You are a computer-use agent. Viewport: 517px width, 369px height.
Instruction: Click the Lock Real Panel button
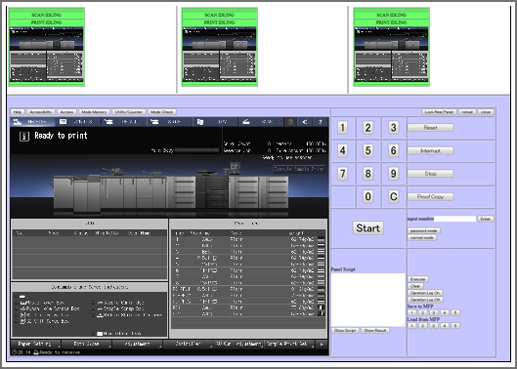click(439, 112)
